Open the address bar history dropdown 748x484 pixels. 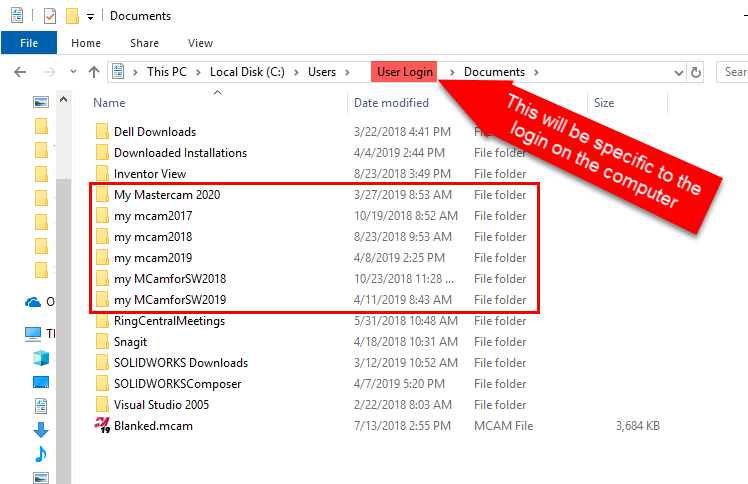(x=678, y=73)
